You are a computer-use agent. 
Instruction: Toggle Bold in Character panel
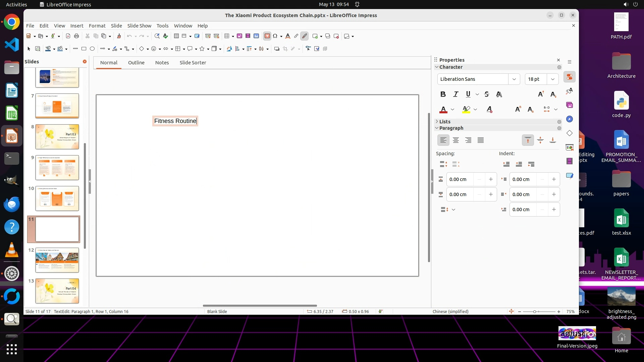443,95
